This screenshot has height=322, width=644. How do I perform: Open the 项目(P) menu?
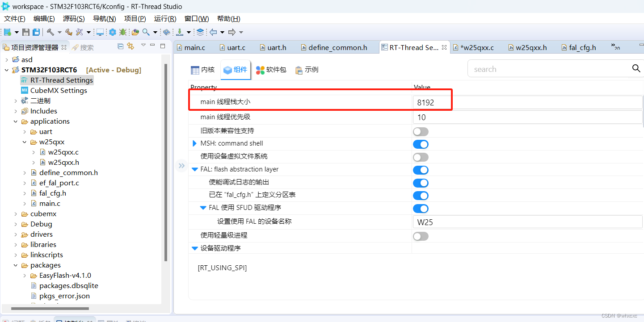click(135, 18)
